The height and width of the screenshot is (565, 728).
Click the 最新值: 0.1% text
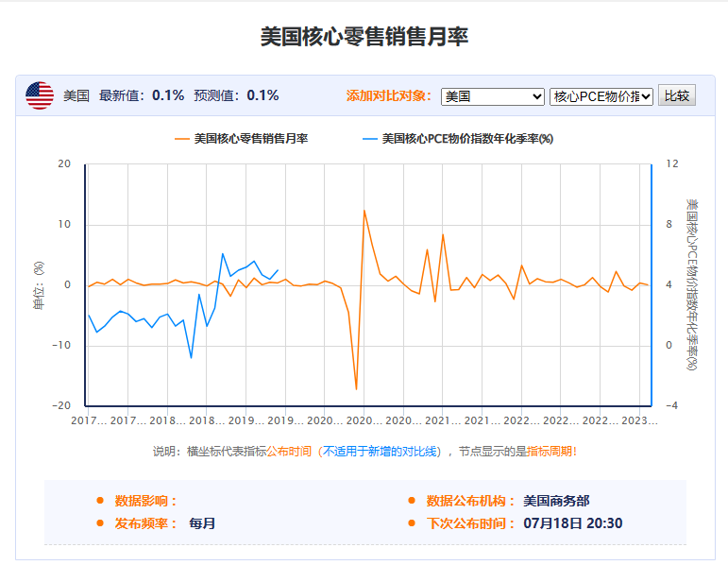tap(142, 95)
